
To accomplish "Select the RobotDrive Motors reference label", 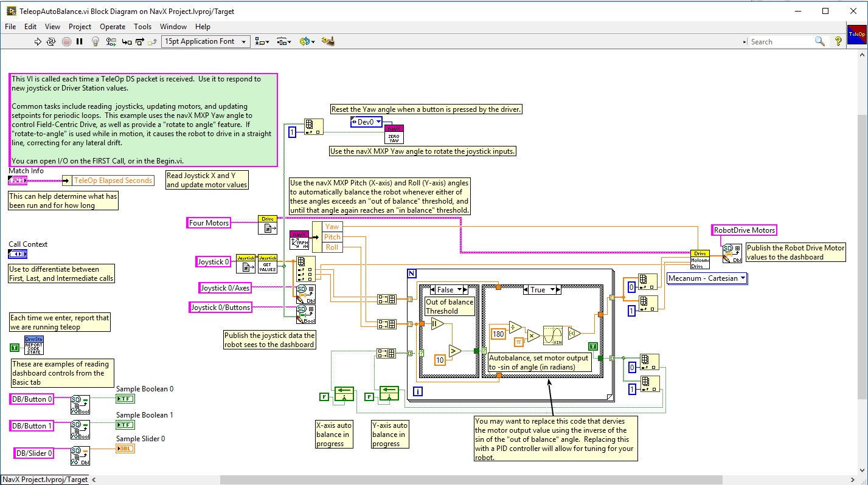I will (x=745, y=230).
